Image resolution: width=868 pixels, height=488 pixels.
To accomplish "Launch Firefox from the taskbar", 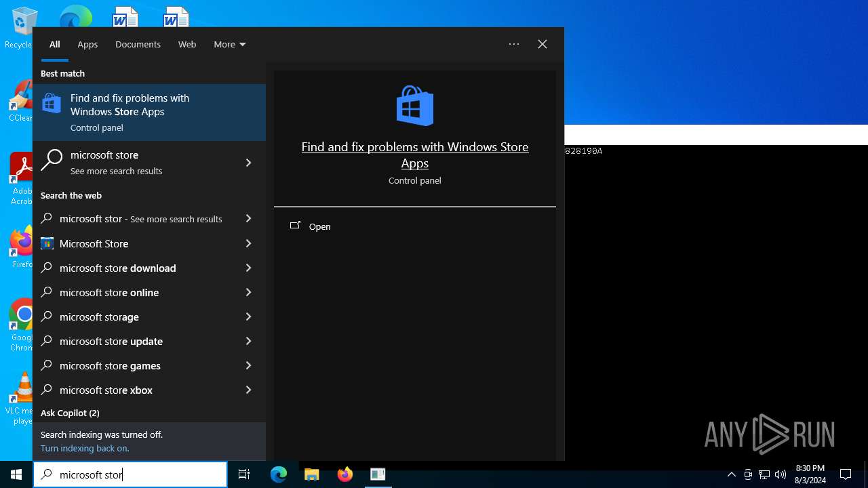I will pos(345,474).
